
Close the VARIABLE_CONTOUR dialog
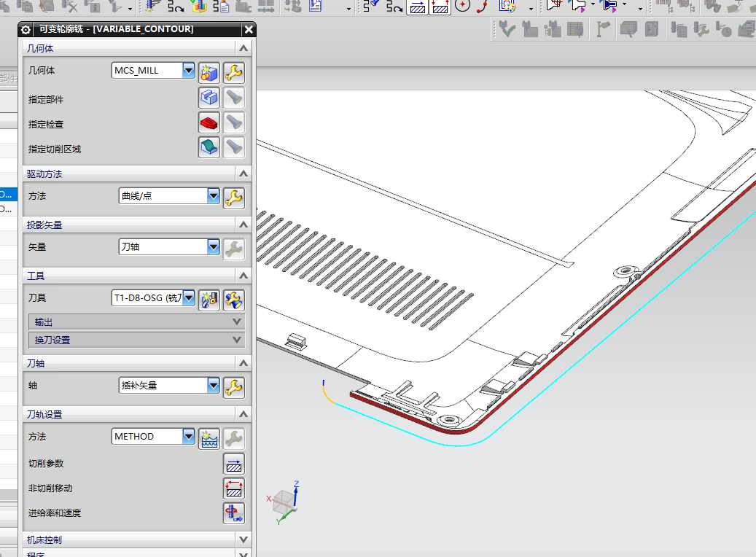249,29
